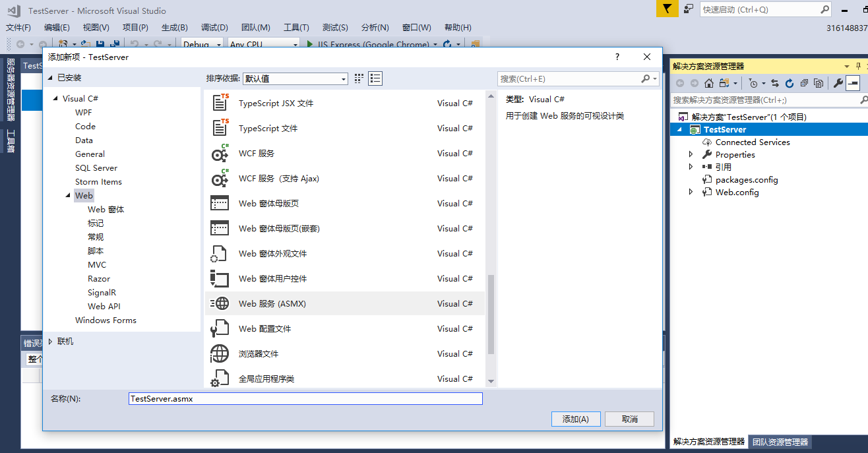Open the notifications flag icon

[667, 9]
